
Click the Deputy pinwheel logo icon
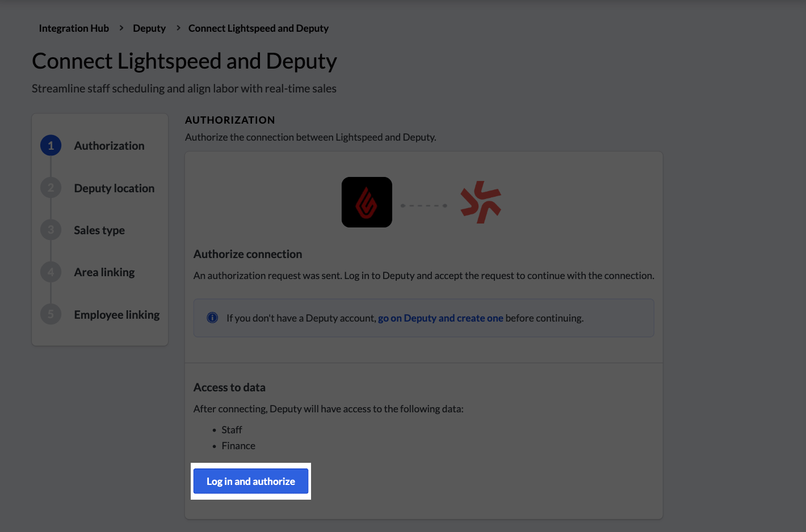click(x=481, y=202)
